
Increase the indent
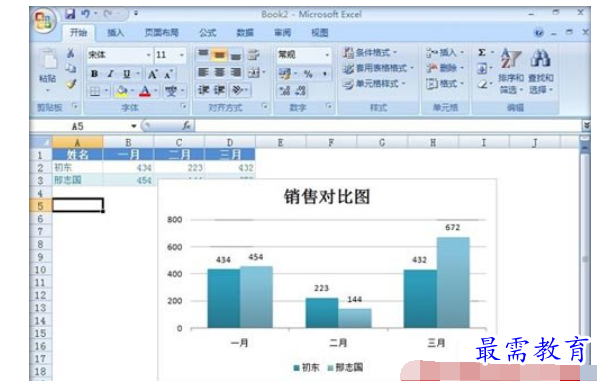(219, 90)
